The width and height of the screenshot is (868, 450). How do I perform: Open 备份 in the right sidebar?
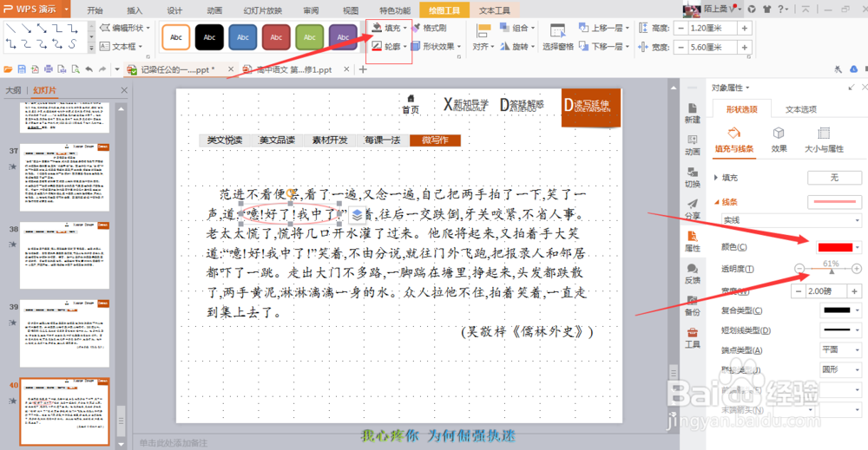point(692,306)
